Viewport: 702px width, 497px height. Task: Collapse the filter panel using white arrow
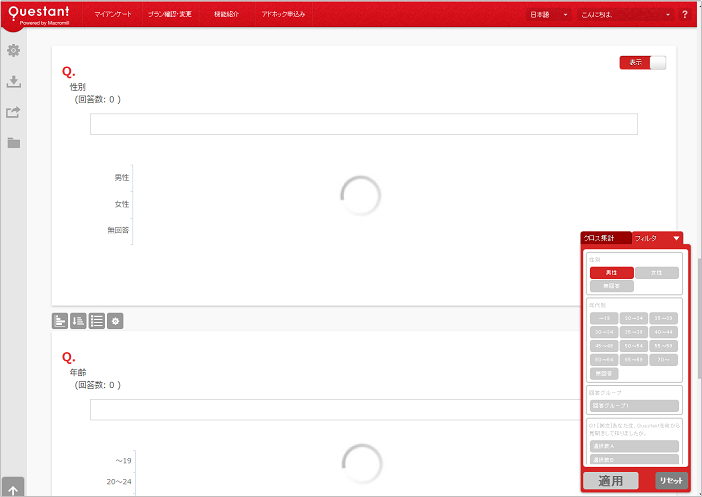click(677, 238)
